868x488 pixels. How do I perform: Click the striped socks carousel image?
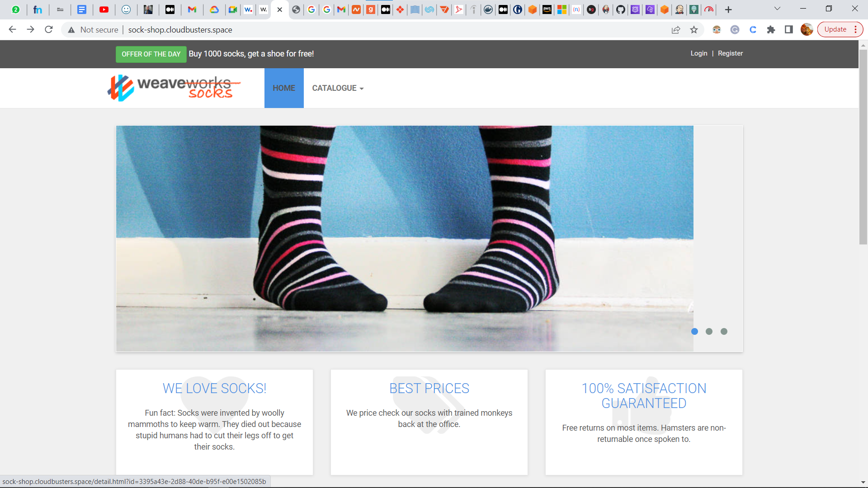coord(405,239)
